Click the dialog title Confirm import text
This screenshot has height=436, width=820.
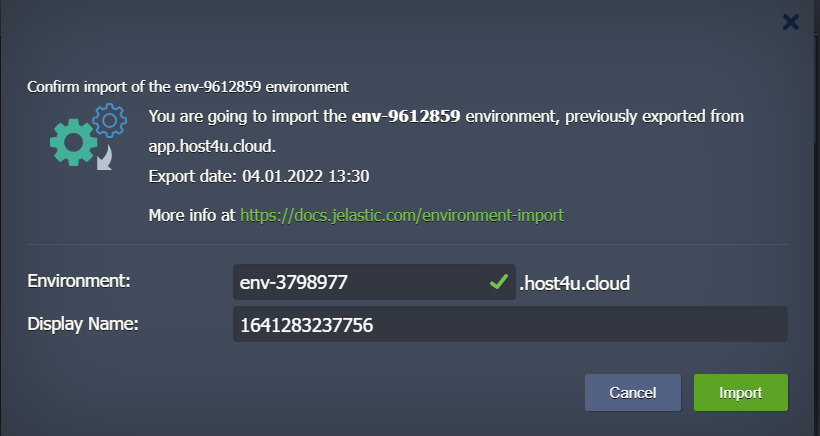pos(188,87)
